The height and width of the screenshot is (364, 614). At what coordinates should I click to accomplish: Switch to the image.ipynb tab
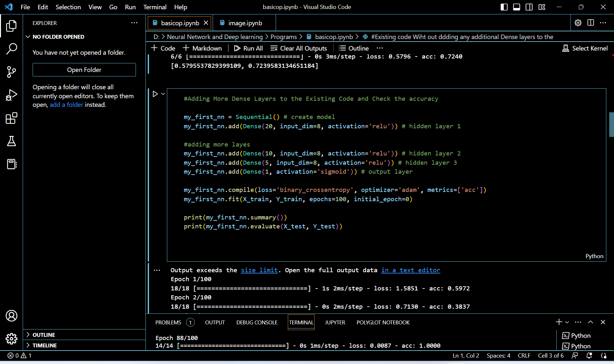[x=245, y=23]
